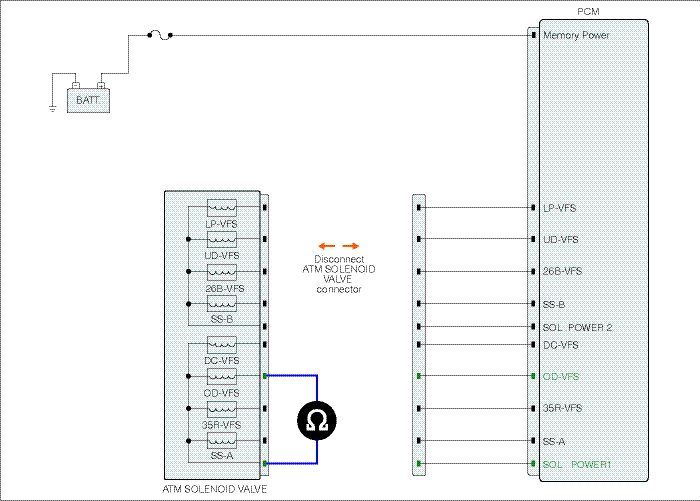Click the ohmmeter symbol with omega sign
This screenshot has width=700, height=501.
[317, 421]
